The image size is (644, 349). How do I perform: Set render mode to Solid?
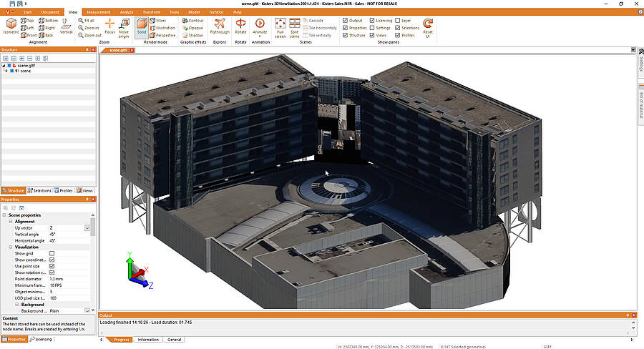click(x=142, y=26)
